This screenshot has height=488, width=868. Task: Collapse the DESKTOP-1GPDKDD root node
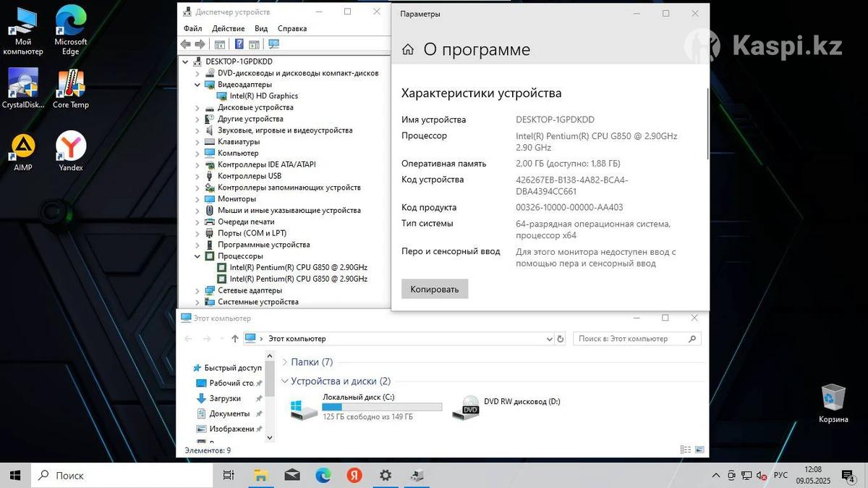pyautogui.click(x=186, y=62)
